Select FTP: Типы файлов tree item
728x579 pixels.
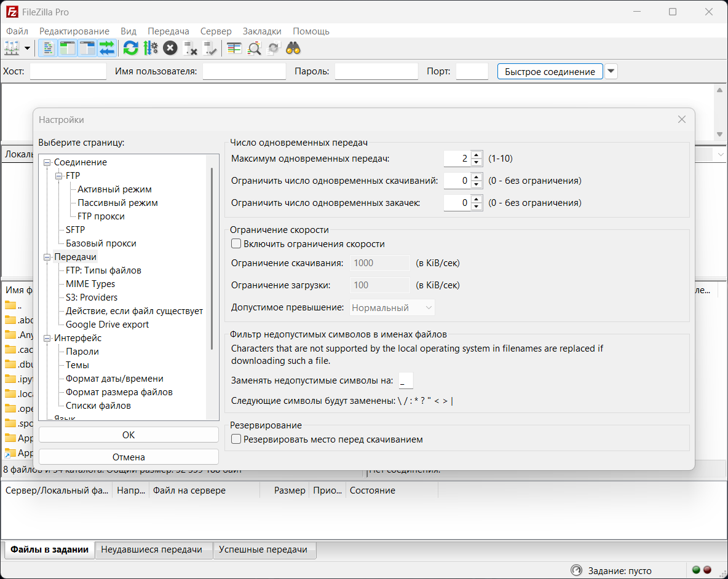103,270
